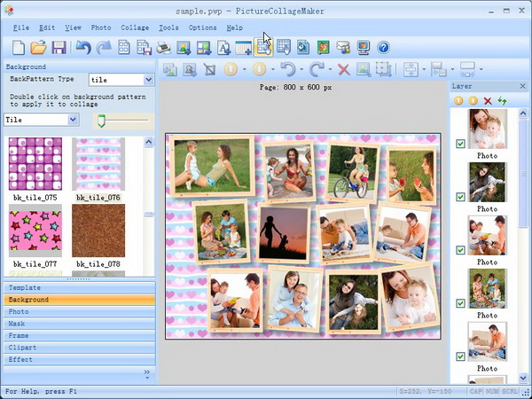Click the background pattern slider handle
This screenshot has width=532, height=399.
coord(102,120)
